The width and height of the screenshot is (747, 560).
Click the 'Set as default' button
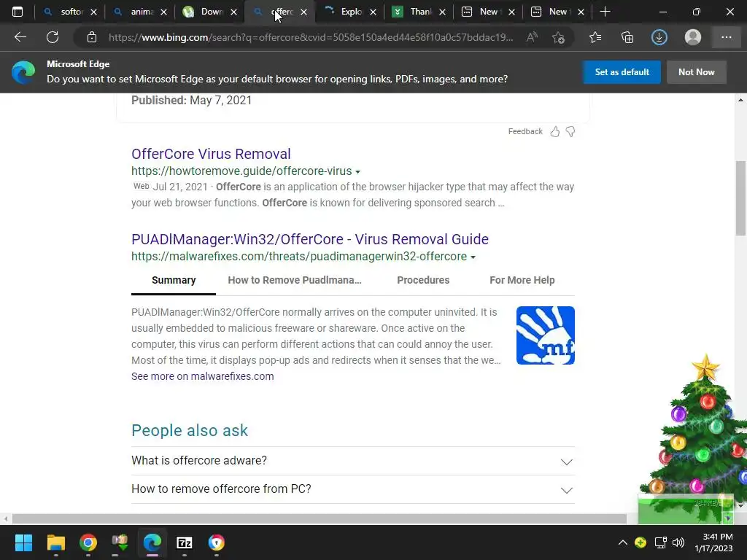point(622,72)
